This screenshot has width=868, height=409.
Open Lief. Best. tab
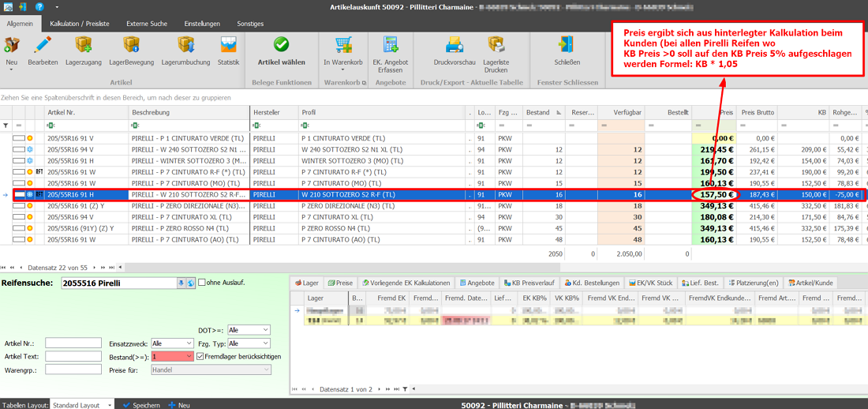point(700,283)
